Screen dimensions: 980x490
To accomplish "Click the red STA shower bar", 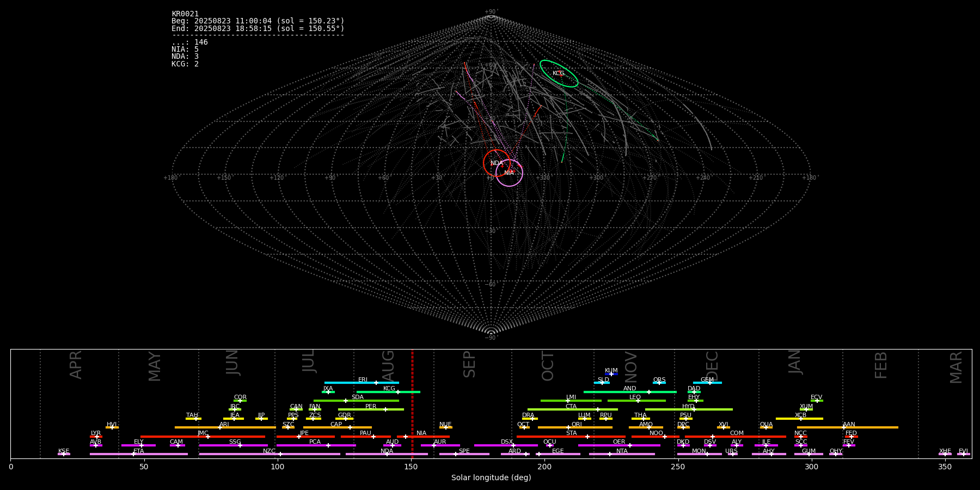I will pos(571,436).
